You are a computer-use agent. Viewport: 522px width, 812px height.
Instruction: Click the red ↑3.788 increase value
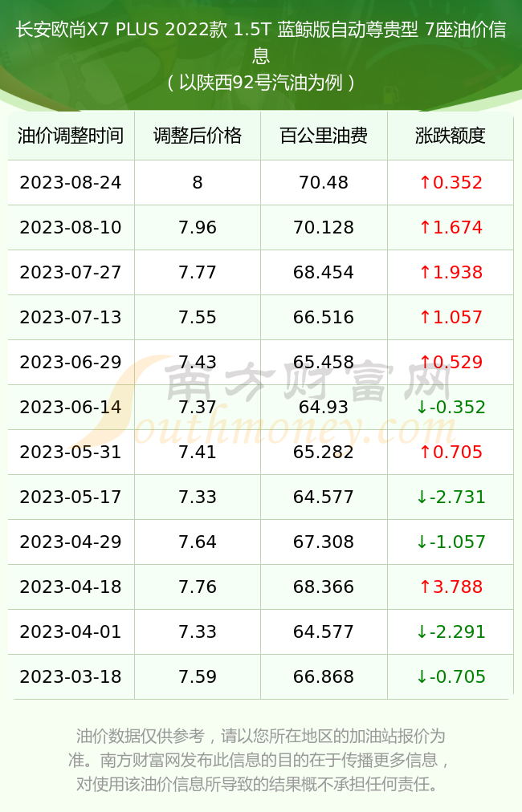[x=451, y=587]
